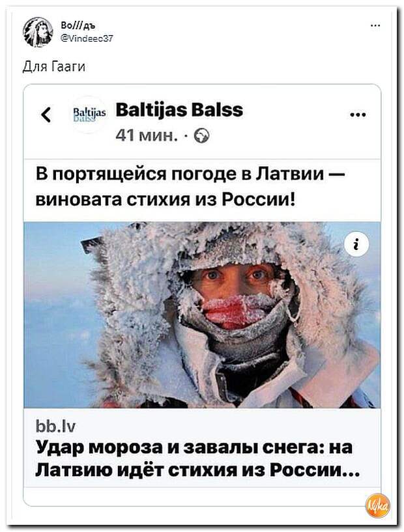Open the tweet's top-right three-dot menu

pos(375,25)
